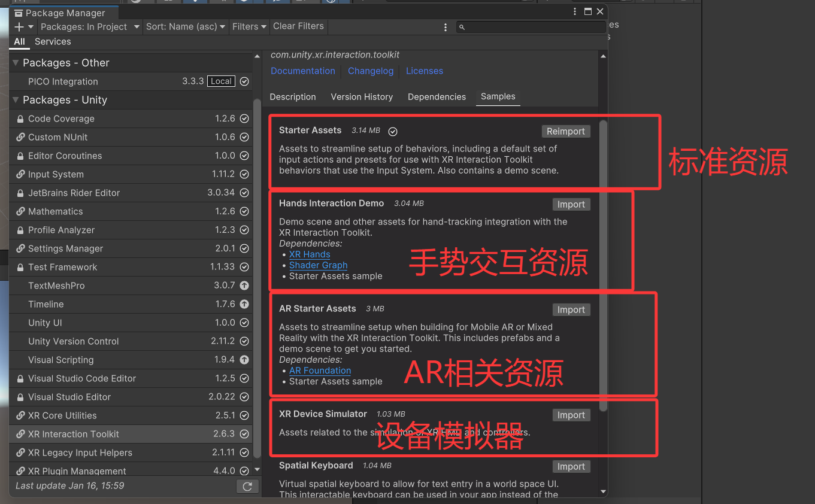
Task: Click the Local tag on PICO Integration
Action: (x=221, y=81)
